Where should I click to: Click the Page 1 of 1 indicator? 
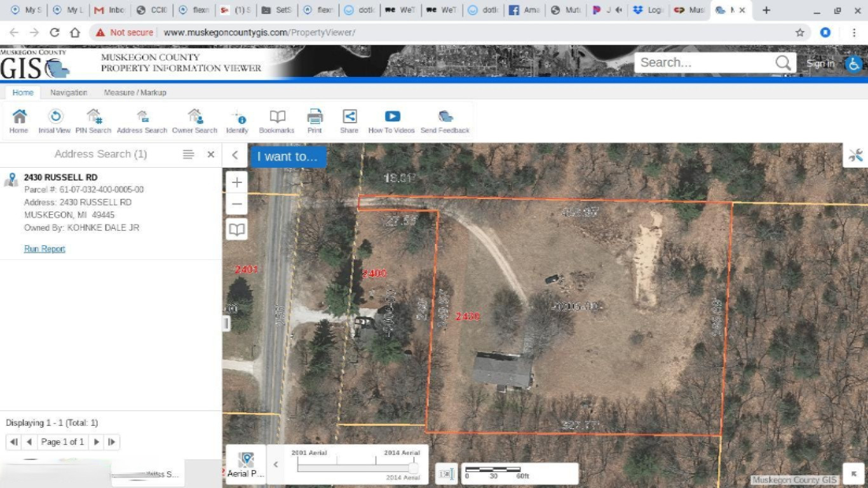[62, 442]
